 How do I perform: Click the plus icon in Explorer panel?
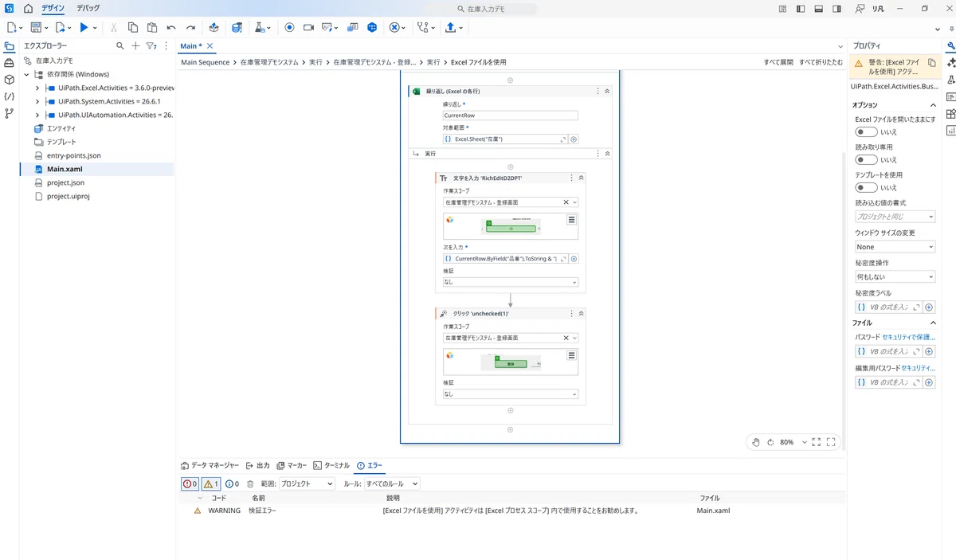(x=135, y=46)
